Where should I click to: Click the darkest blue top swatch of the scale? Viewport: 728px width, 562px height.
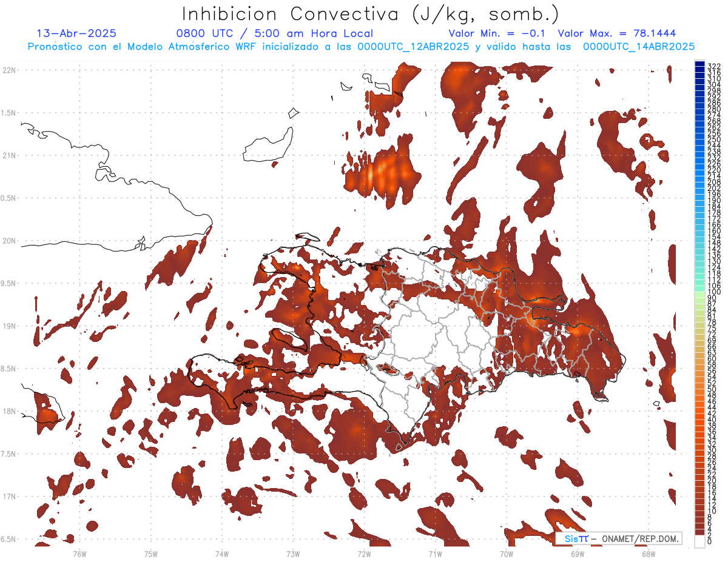tap(699, 64)
